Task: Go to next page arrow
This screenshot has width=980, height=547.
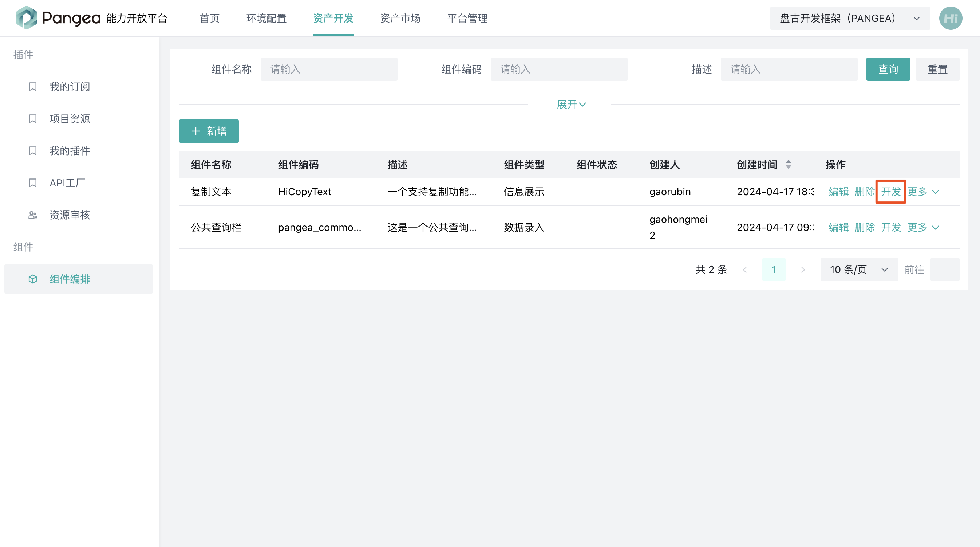Action: pyautogui.click(x=803, y=269)
